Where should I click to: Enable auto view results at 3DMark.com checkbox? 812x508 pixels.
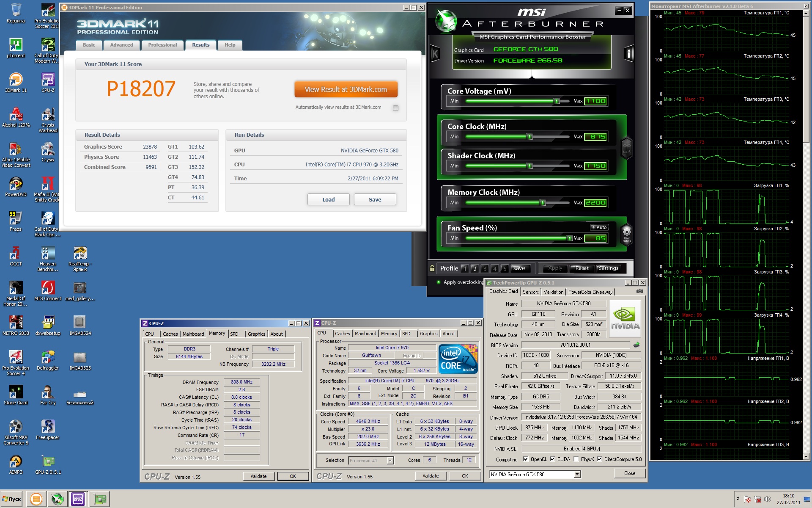395,108
